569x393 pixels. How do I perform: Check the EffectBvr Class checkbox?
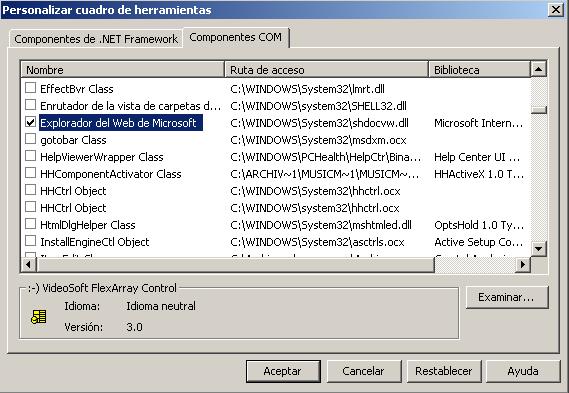pyautogui.click(x=30, y=88)
